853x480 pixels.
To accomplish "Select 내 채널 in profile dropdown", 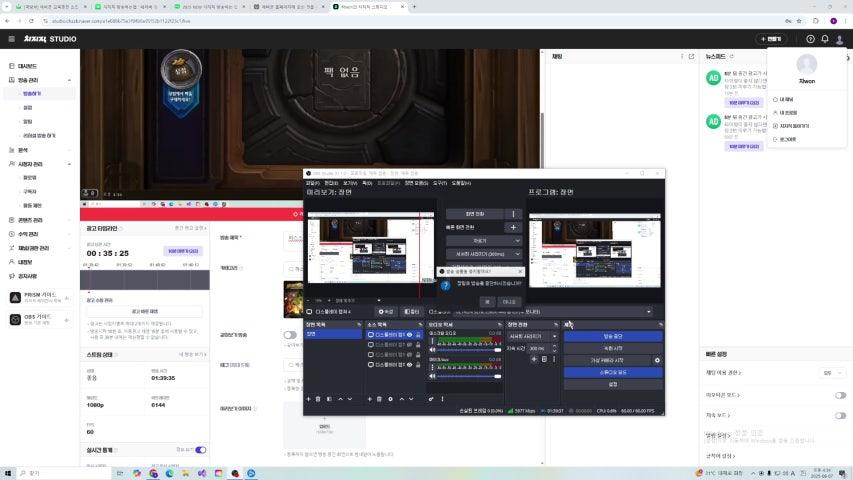I will coord(786,100).
